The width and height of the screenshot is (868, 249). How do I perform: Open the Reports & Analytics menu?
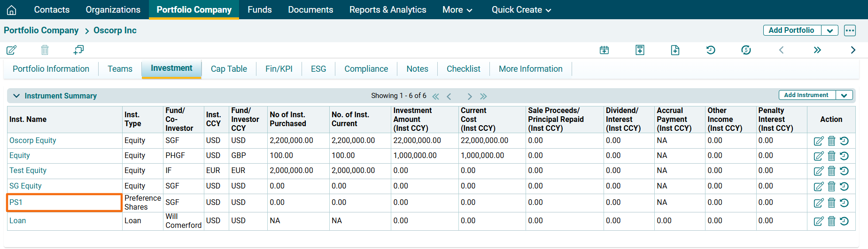click(x=387, y=10)
